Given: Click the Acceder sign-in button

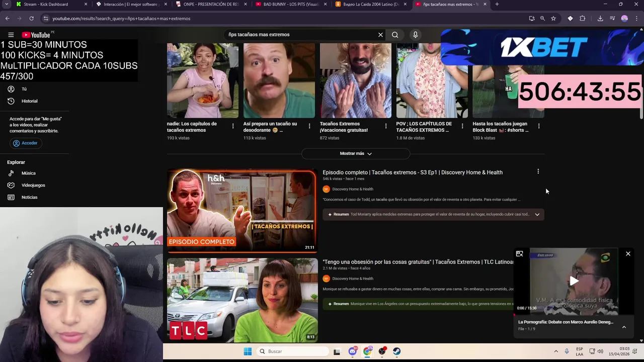Looking at the screenshot, I should 25,143.
